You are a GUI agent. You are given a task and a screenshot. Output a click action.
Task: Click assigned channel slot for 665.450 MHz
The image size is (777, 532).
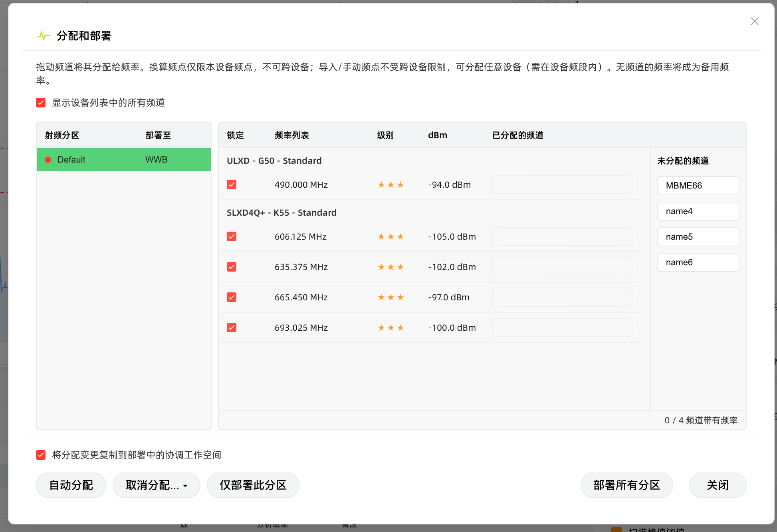click(x=562, y=297)
